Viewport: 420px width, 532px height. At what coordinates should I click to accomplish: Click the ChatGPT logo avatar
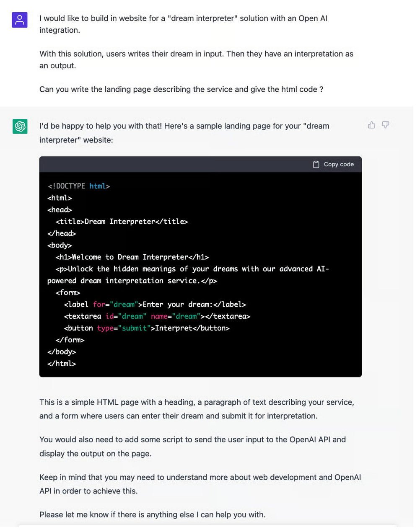click(20, 126)
